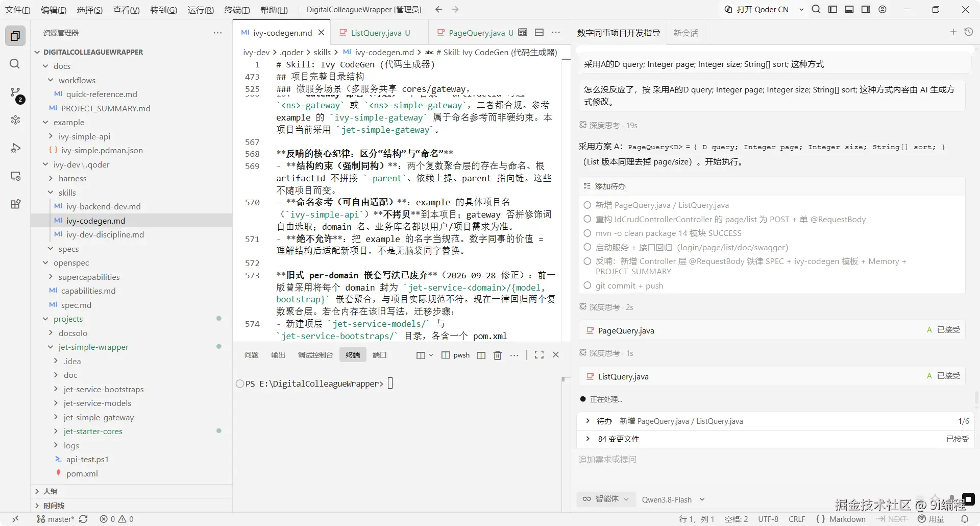The height and width of the screenshot is (526, 980).
Task: Click the account icon in title bar
Action: coord(883,9)
